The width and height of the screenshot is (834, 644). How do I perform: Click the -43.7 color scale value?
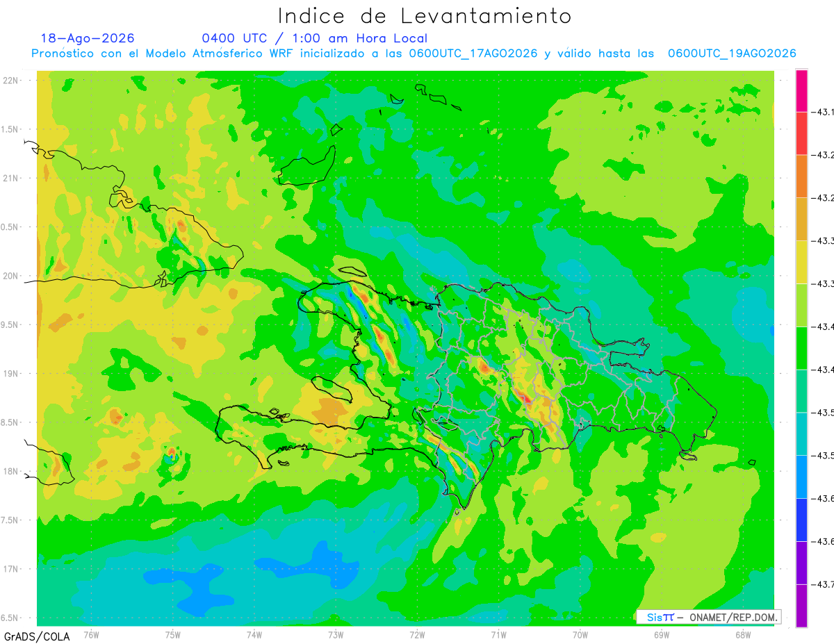tap(824, 584)
